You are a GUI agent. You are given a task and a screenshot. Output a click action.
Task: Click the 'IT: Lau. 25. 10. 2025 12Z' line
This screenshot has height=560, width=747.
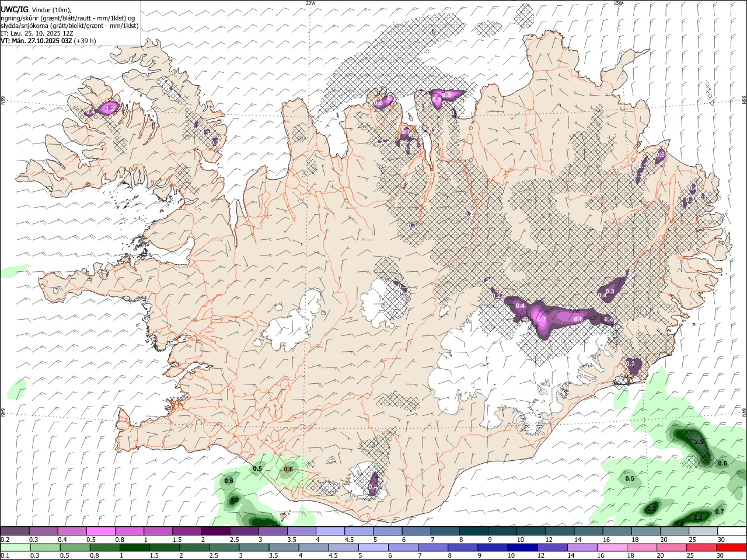click(37, 33)
